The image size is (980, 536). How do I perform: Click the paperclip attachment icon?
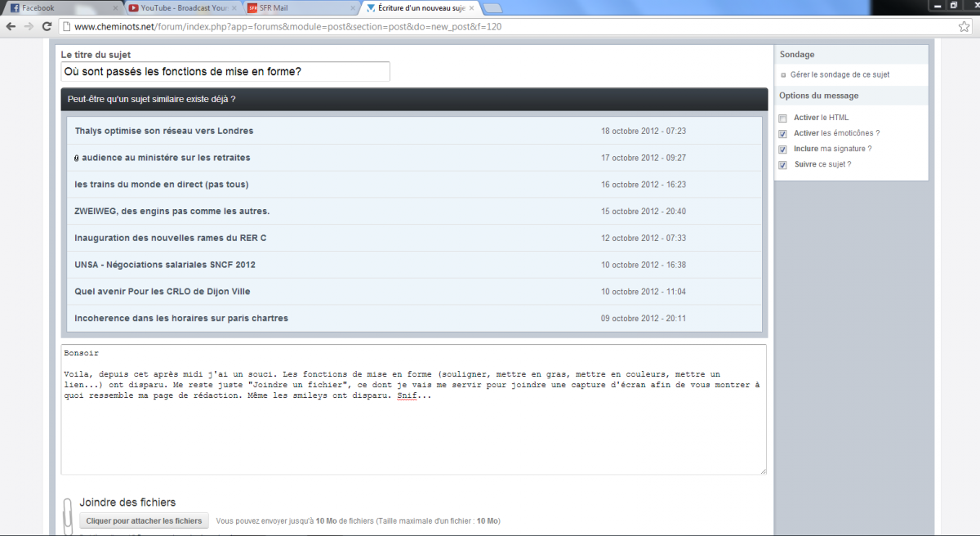tap(68, 515)
